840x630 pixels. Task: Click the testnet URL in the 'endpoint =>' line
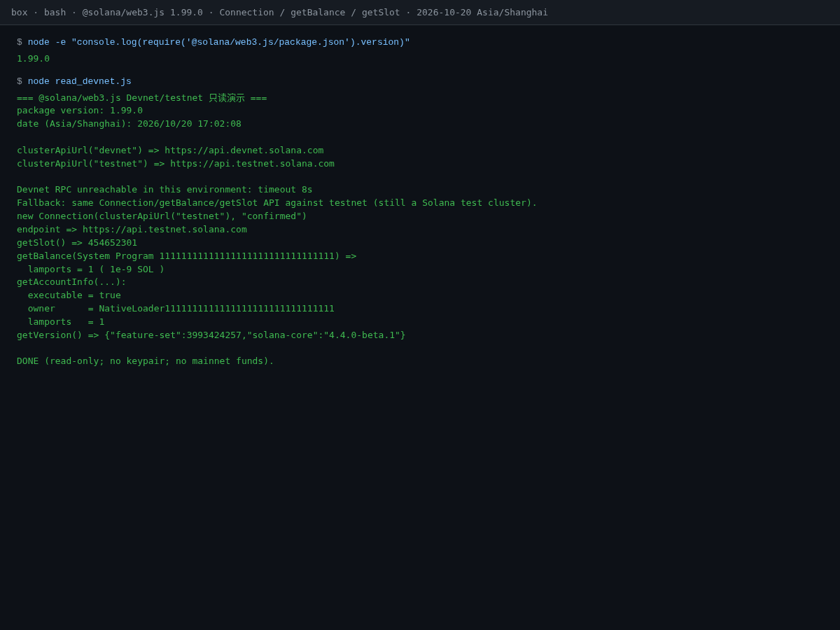[164, 230]
